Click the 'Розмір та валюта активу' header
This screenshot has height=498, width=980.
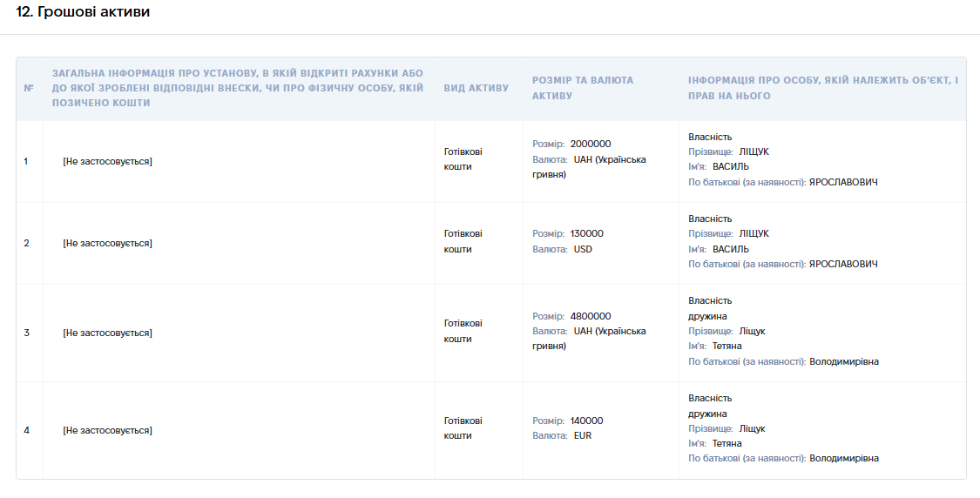click(583, 88)
